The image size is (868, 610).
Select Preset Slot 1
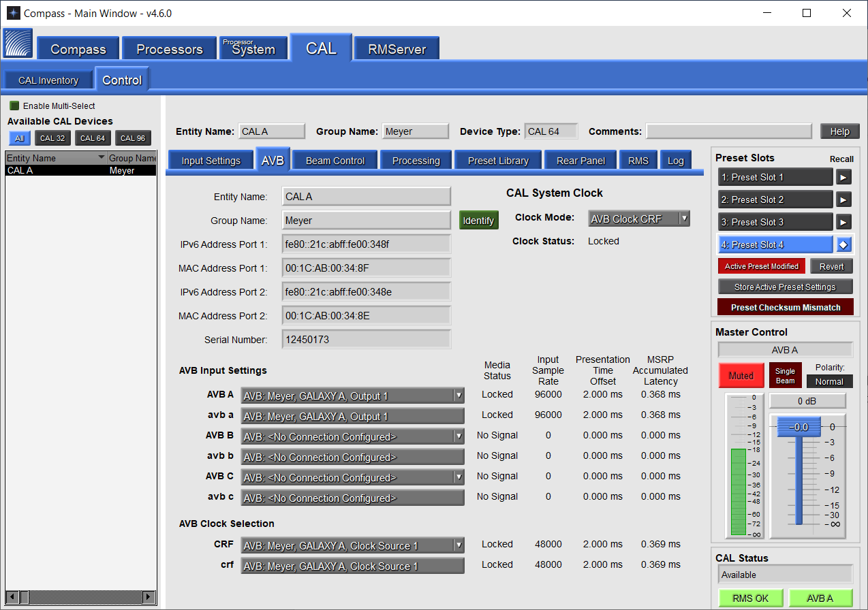click(x=776, y=178)
